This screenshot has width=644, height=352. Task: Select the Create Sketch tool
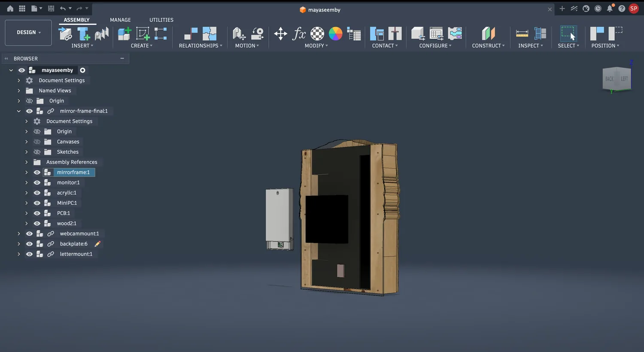[x=143, y=33]
